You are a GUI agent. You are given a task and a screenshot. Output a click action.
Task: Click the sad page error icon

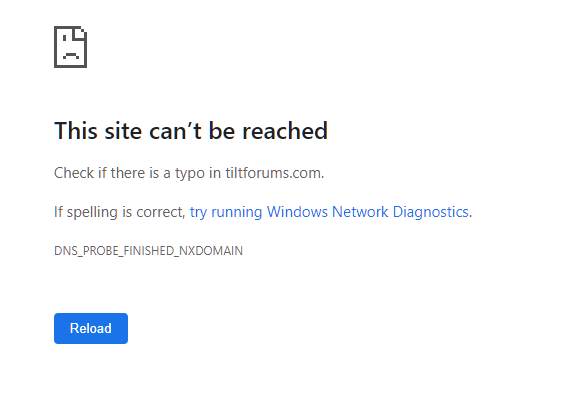71,47
